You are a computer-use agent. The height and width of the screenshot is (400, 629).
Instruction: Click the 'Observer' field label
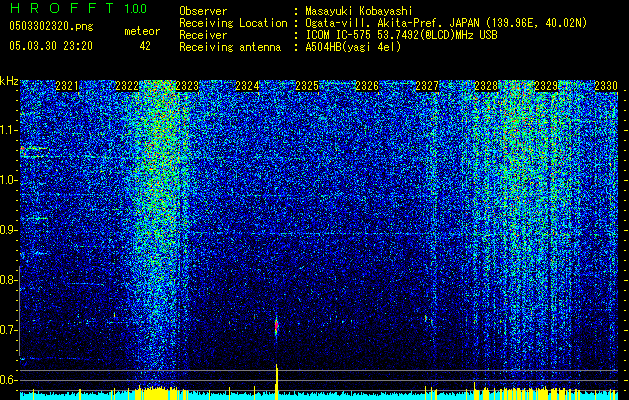click(203, 11)
